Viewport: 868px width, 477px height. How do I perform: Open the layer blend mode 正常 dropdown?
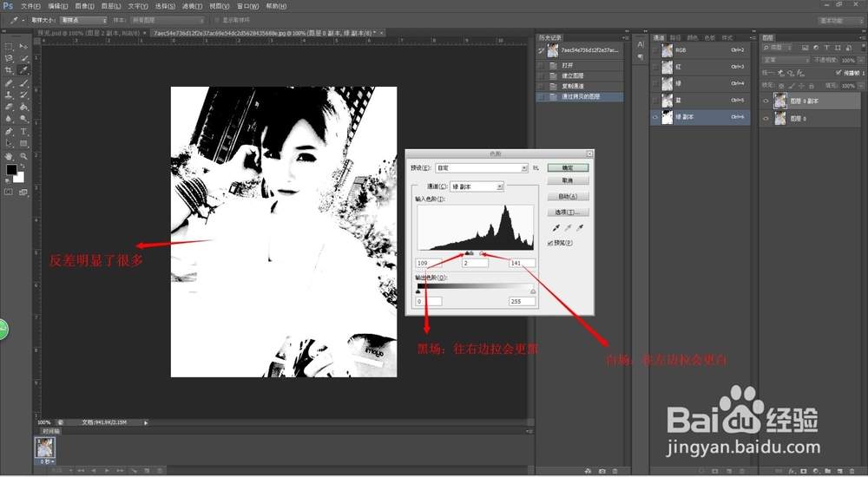pyautogui.click(x=786, y=61)
